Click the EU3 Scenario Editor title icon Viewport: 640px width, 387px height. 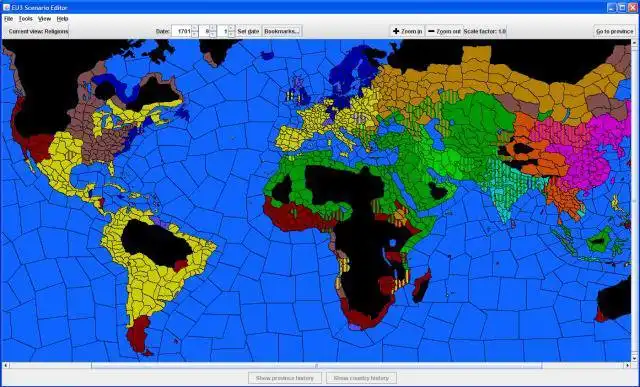coord(6,7)
